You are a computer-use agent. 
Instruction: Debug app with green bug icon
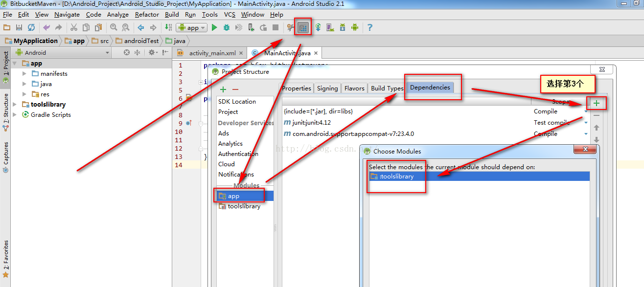(x=227, y=27)
